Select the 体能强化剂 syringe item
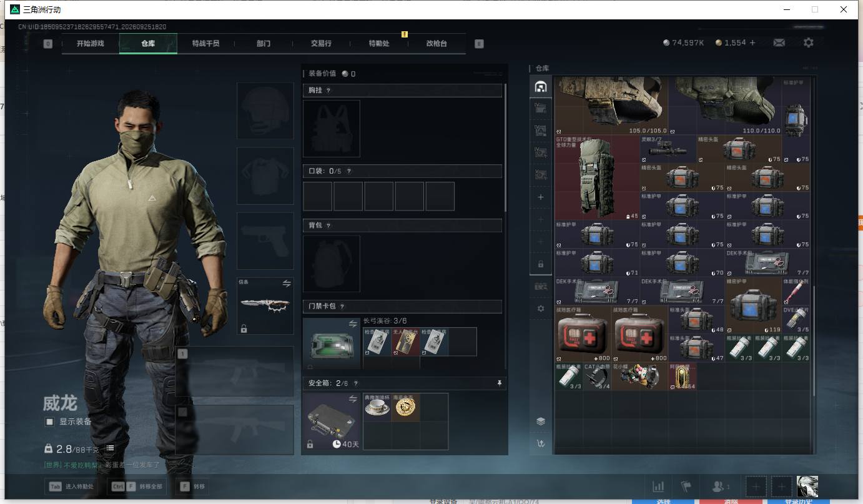The image size is (863, 504). coord(796,292)
